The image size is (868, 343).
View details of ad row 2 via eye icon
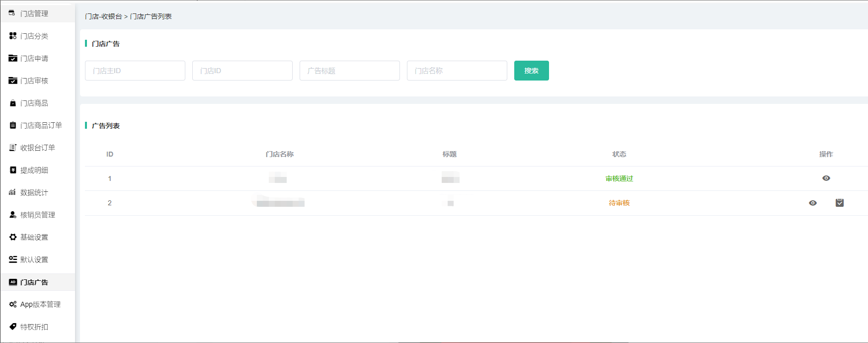click(x=812, y=203)
